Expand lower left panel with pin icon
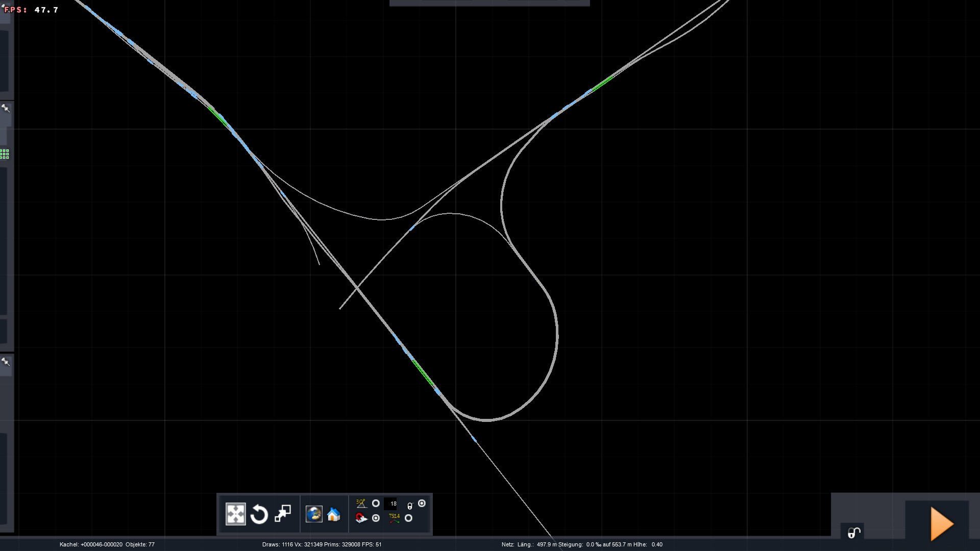Image resolution: width=980 pixels, height=551 pixels. tap(6, 362)
